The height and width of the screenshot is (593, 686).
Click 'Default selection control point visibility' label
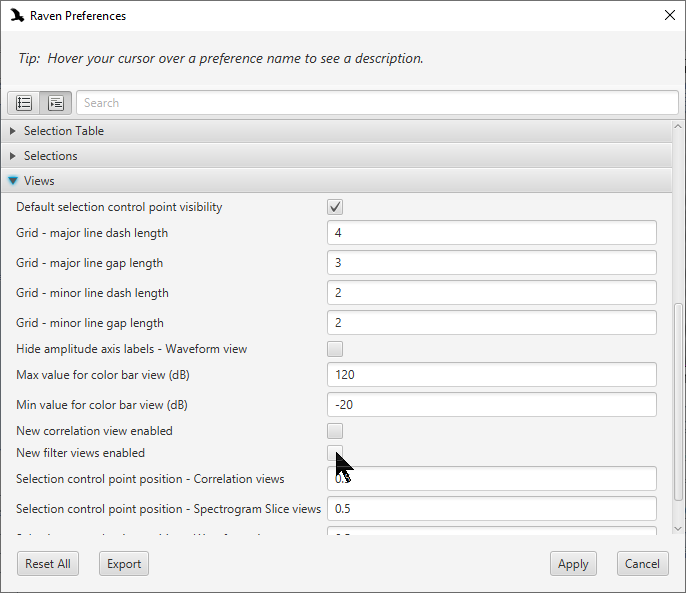119,207
